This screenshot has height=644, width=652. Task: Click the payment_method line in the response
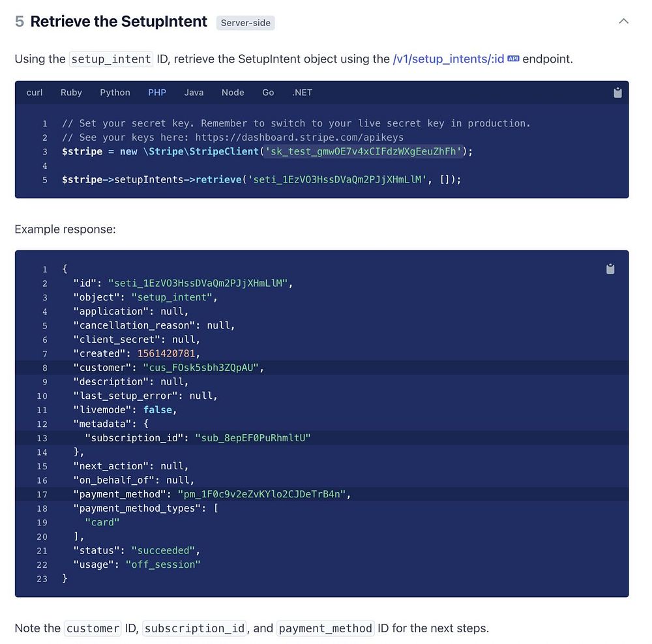pyautogui.click(x=212, y=494)
